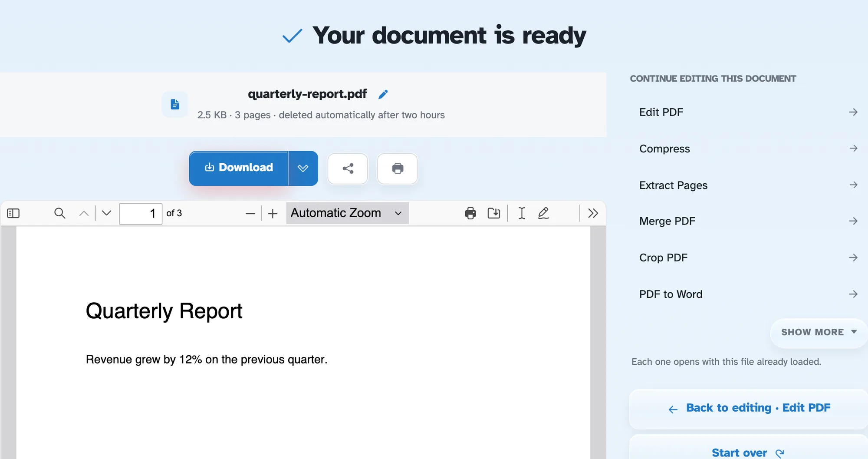The image size is (868, 459).
Task: Expand the Show More tools list
Action: [x=819, y=332]
